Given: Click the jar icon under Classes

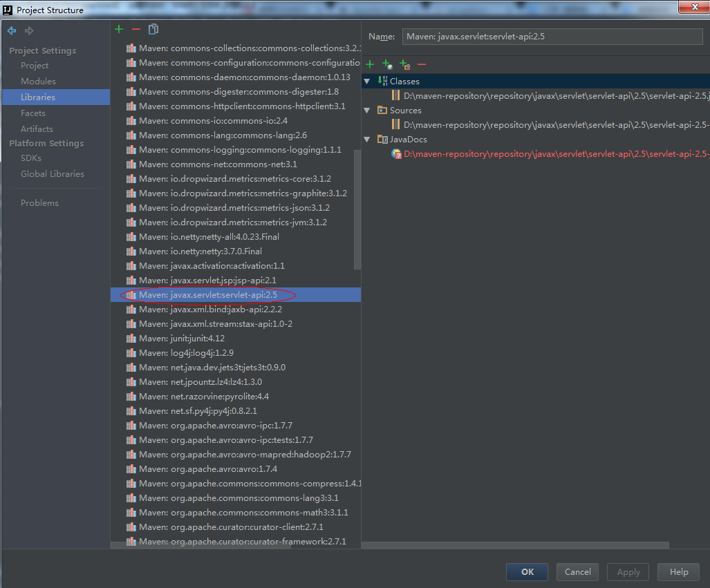Looking at the screenshot, I should pyautogui.click(x=395, y=95).
